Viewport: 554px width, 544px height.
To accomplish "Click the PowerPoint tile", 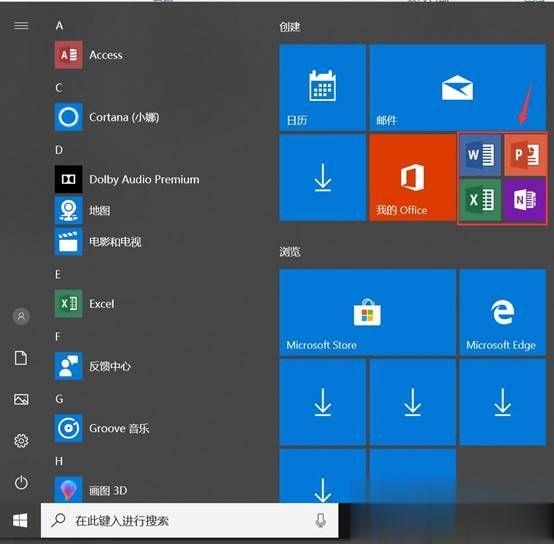I will click(x=525, y=155).
